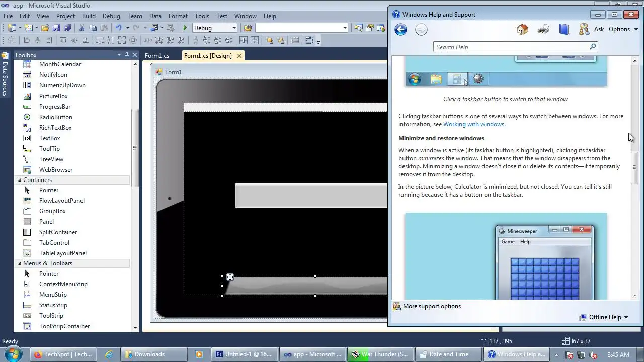Switch to Photoshop Untitled-1 taskbar button

(x=244, y=354)
